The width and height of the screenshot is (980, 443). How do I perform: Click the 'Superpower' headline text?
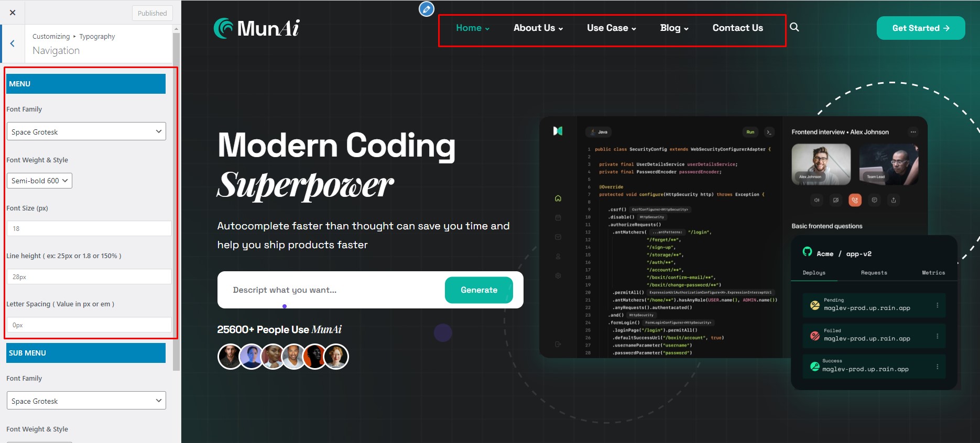[306, 185]
